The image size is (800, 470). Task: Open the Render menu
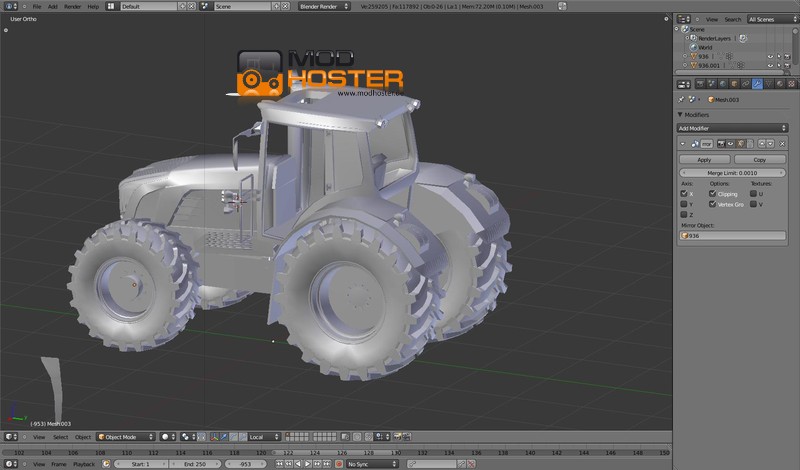coord(72,7)
